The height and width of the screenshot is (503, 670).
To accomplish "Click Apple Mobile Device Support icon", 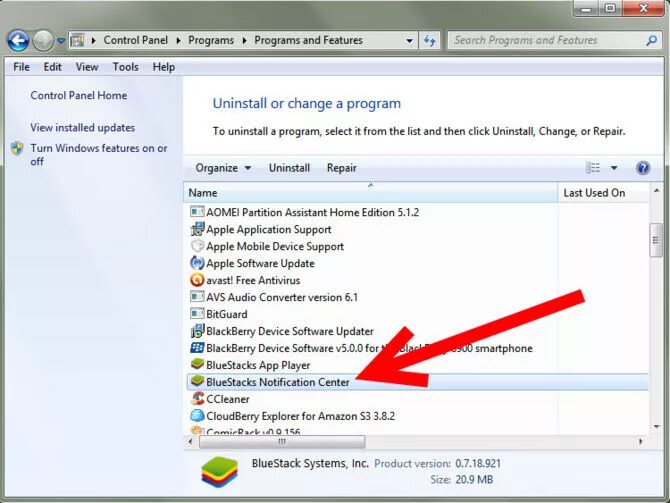I will point(197,246).
